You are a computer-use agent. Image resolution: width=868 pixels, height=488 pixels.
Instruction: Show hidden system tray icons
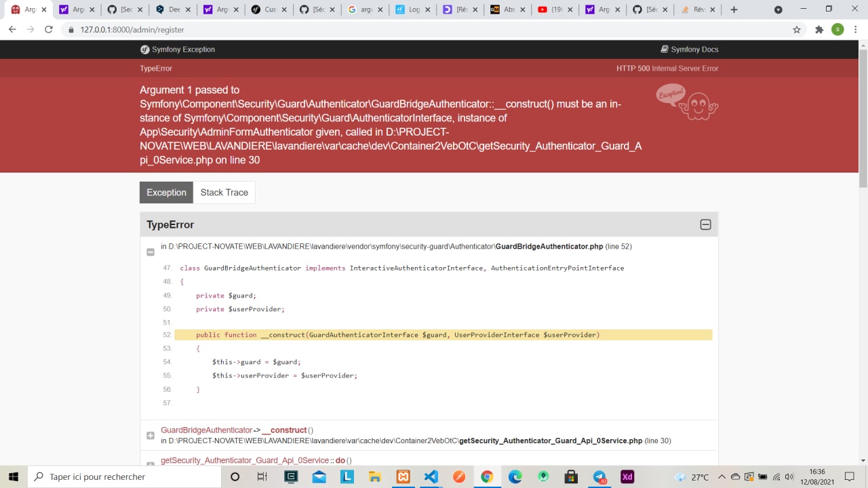click(722, 477)
